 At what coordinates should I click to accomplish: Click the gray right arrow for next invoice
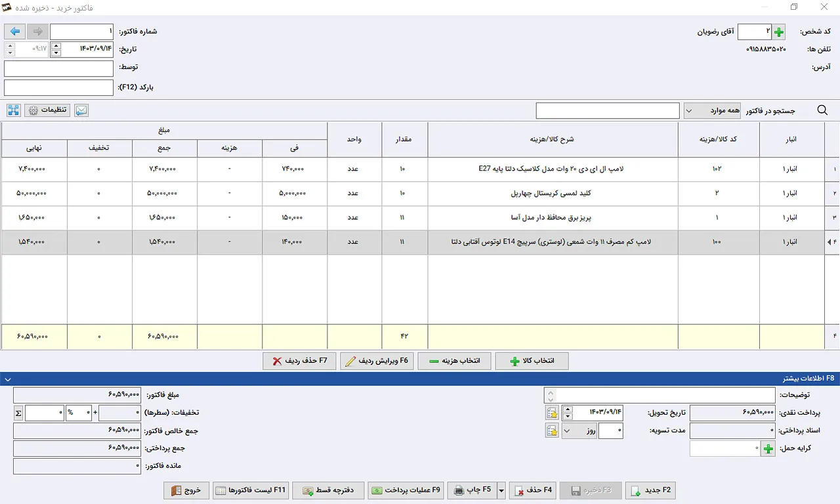[x=37, y=31]
